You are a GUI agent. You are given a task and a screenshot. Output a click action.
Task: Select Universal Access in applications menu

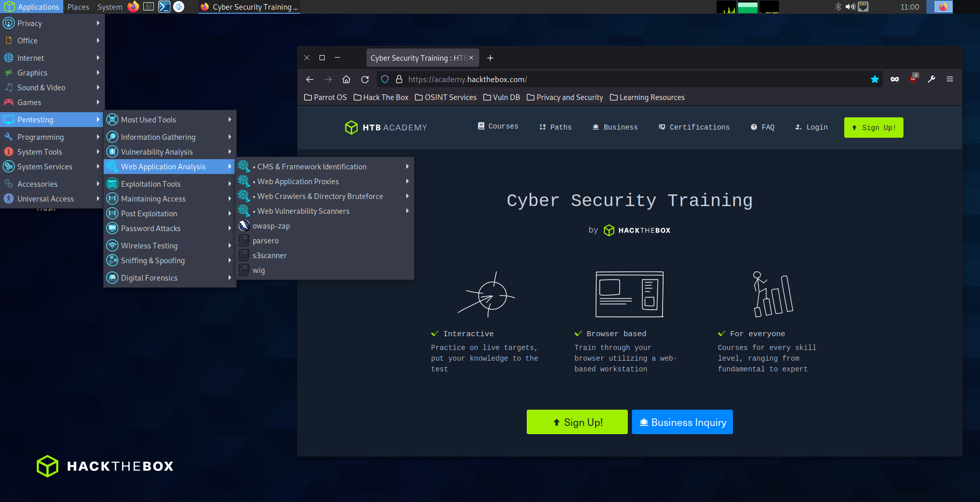coord(52,199)
